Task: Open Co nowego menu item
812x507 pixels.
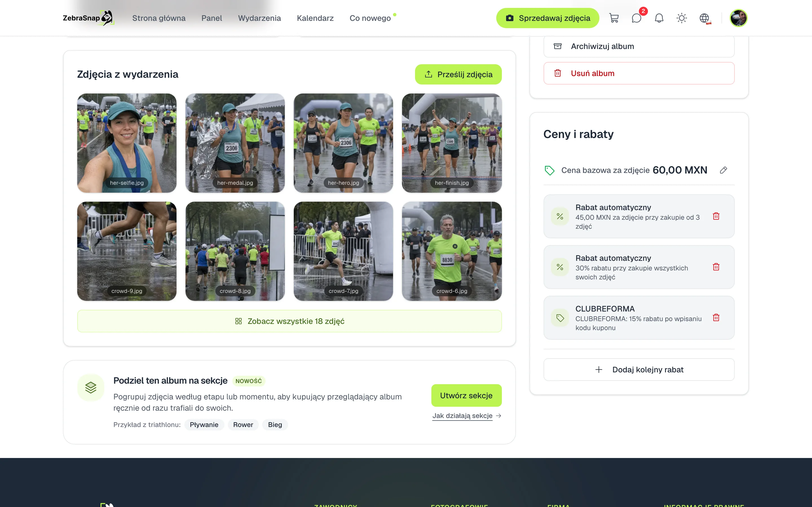Action: pos(370,18)
